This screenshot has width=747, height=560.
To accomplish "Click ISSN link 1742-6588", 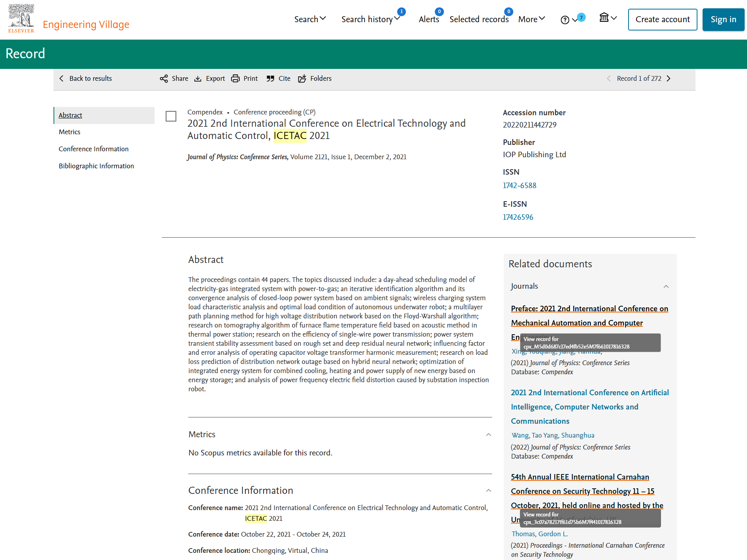I will point(520,185).
